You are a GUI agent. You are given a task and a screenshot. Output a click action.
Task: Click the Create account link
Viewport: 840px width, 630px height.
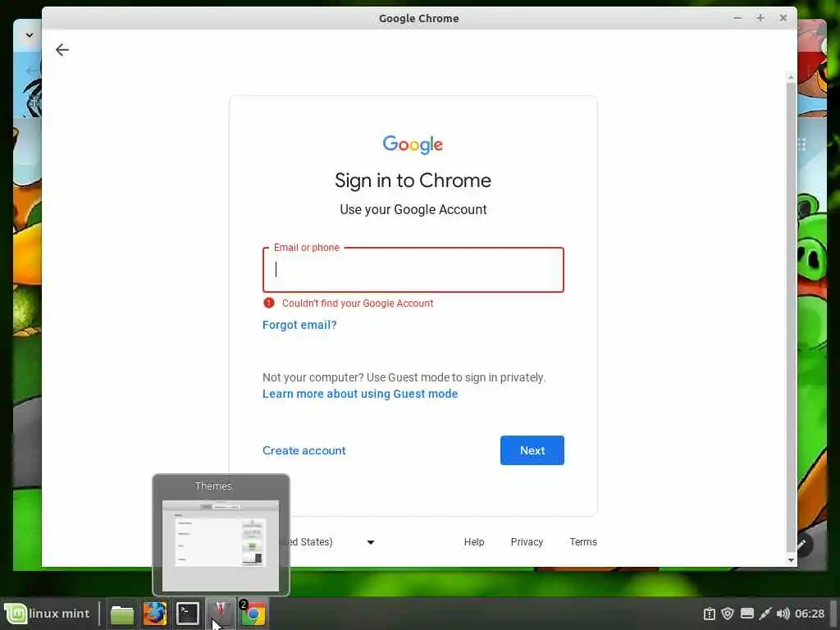click(304, 450)
